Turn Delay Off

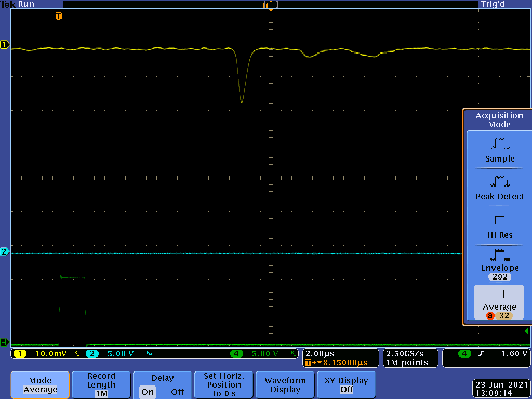(178, 392)
